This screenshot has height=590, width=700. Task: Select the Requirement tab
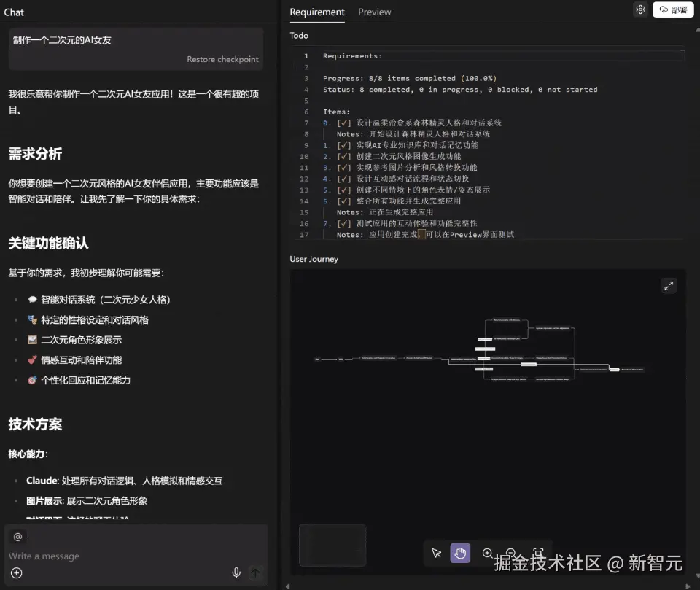click(x=316, y=12)
